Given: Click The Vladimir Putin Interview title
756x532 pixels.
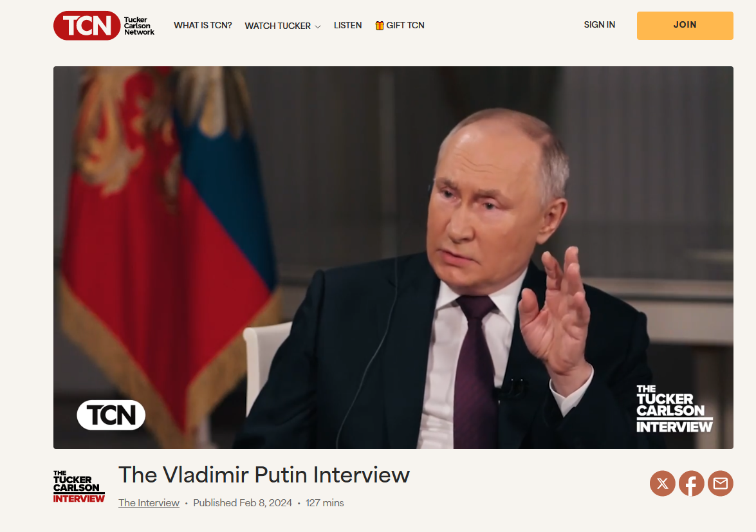Looking at the screenshot, I should pos(264,475).
